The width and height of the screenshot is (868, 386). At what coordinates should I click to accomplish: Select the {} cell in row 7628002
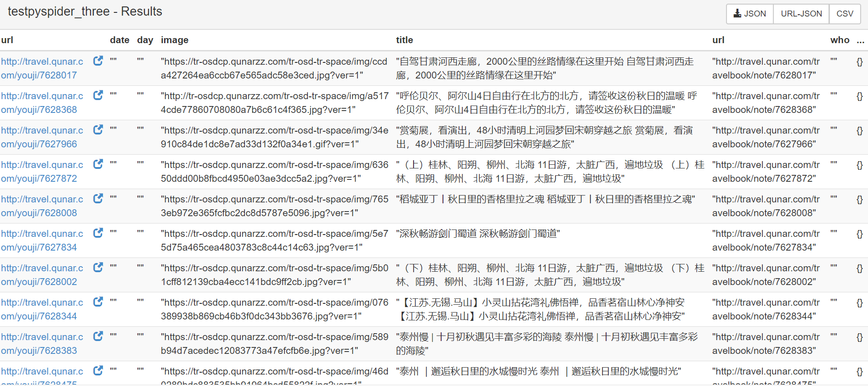(x=859, y=269)
